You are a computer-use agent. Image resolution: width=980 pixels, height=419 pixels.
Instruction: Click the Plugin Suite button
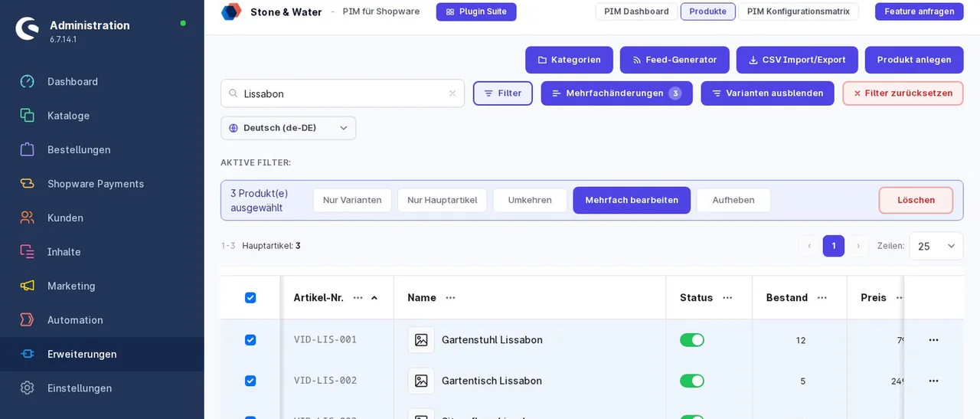476,11
